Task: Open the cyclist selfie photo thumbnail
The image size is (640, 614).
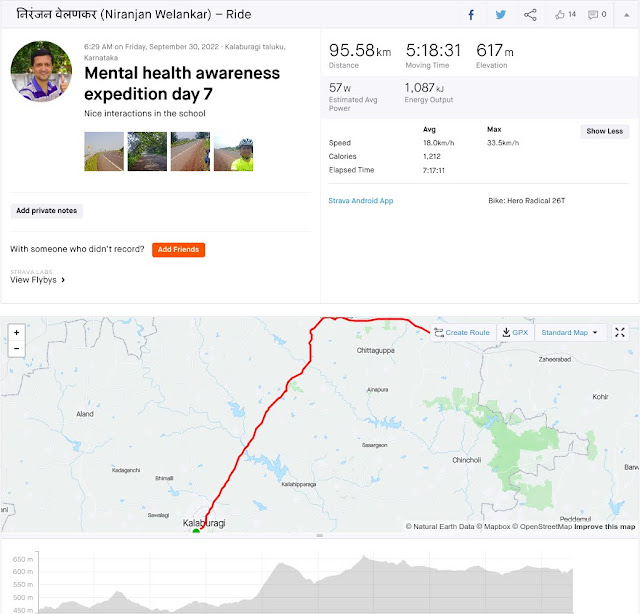Action: [233, 151]
